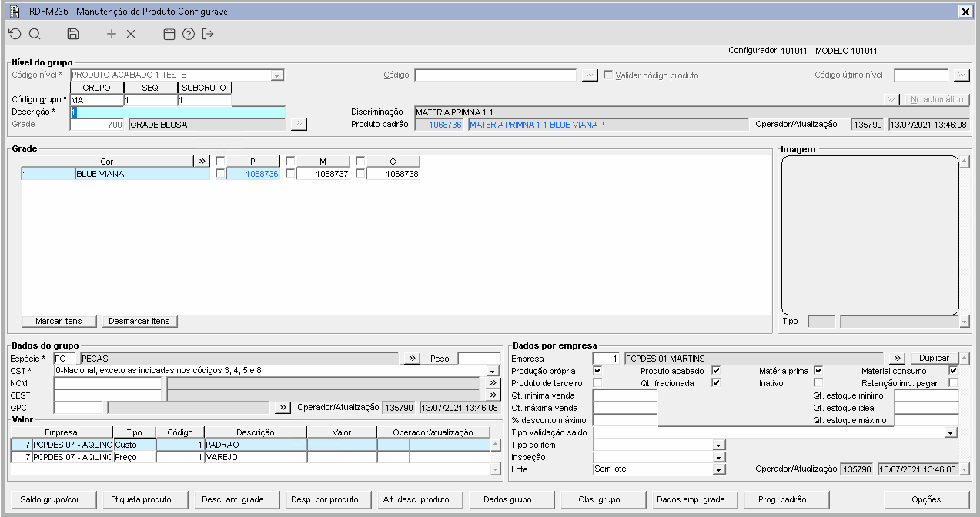Click the Opções button
The height and width of the screenshot is (517, 980).
point(927,499)
